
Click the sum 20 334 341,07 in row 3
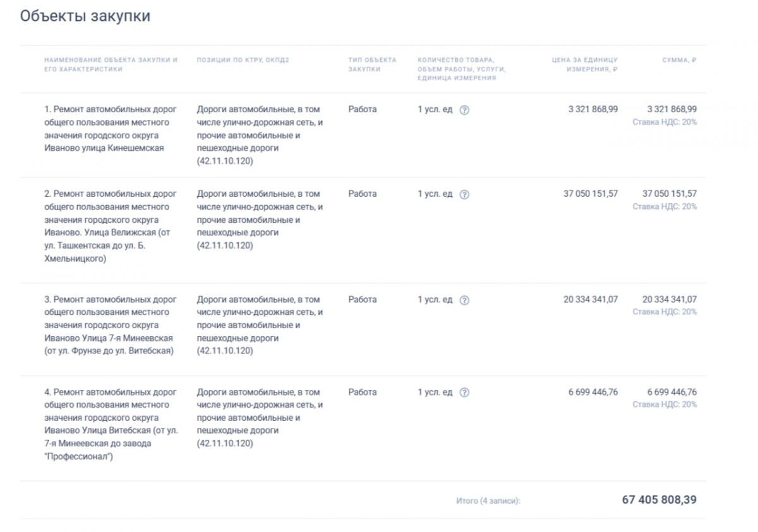[x=669, y=299]
